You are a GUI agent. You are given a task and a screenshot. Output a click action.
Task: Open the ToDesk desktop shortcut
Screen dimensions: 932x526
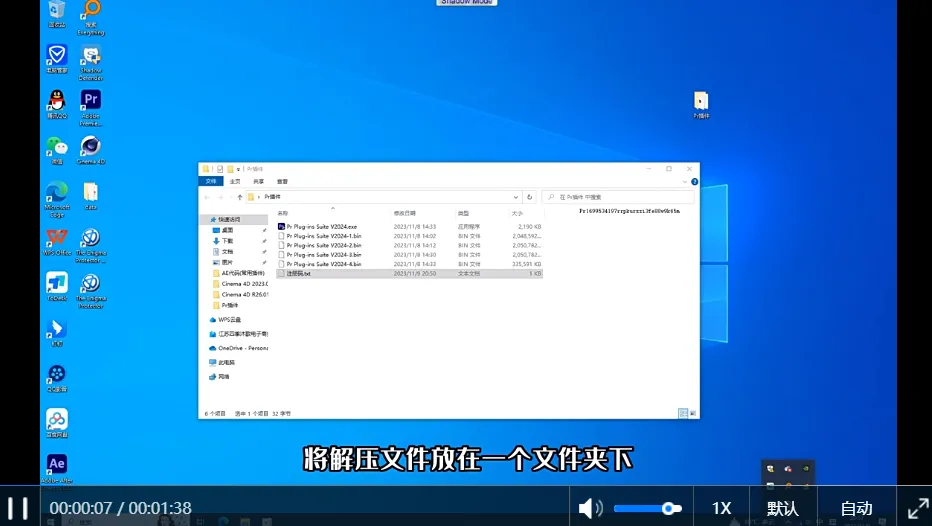point(57,286)
